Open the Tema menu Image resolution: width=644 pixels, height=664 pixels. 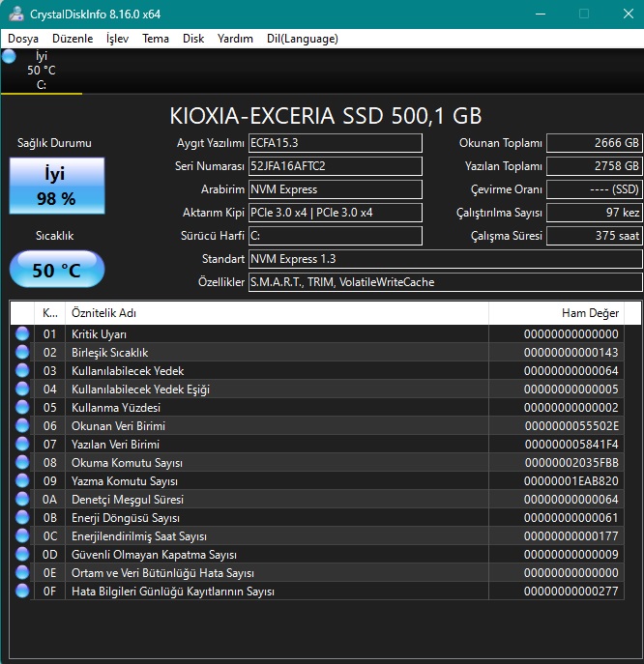156,39
